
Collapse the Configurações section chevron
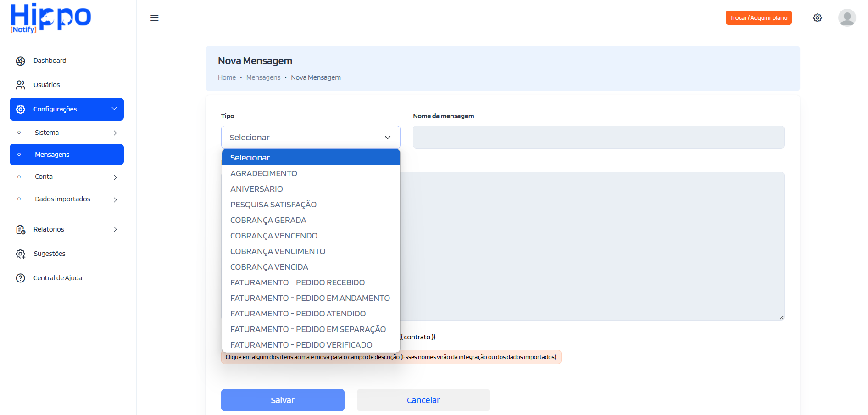(x=114, y=109)
